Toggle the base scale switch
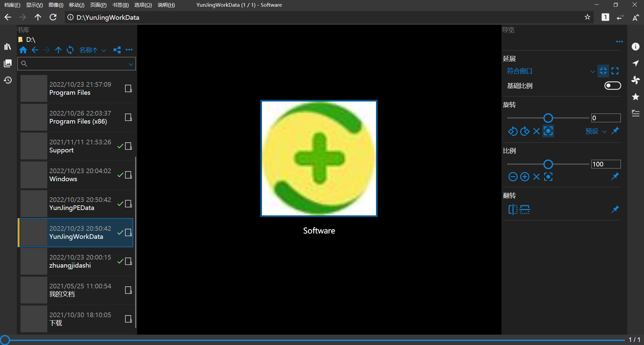644x345 pixels. tap(612, 86)
